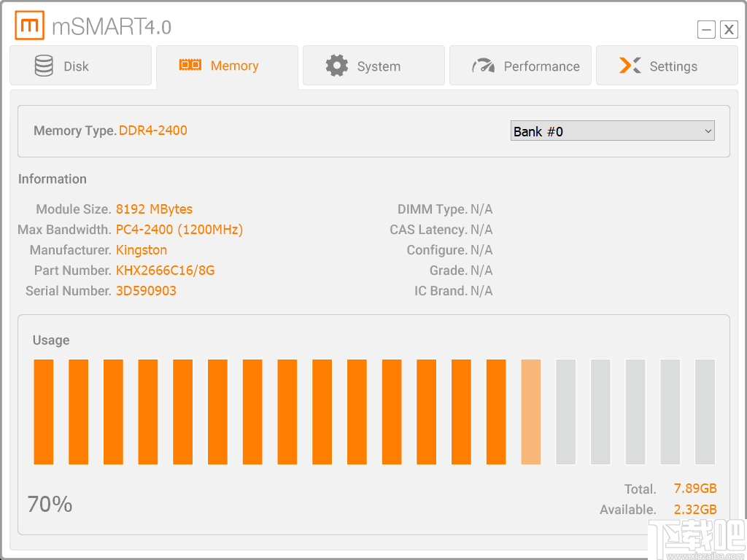Select the Memory tab label

pos(234,66)
